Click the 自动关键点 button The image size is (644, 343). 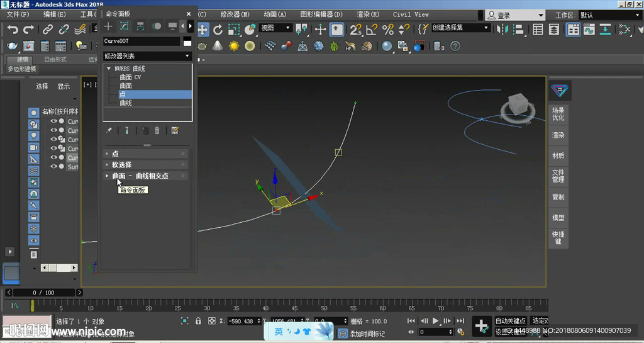[511, 321]
